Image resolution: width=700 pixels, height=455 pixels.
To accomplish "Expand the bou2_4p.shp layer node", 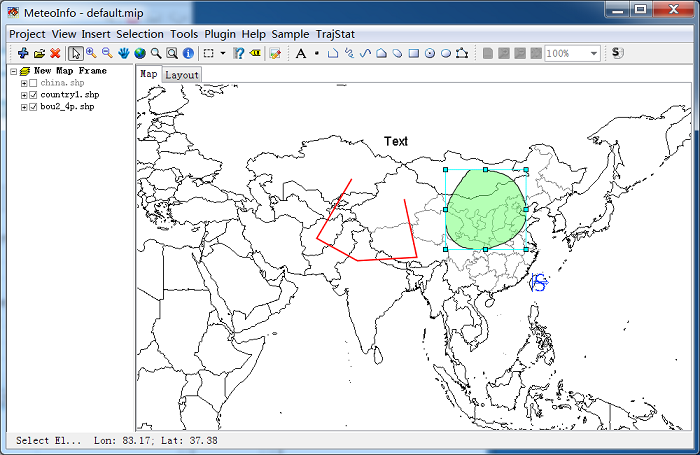I will click(x=24, y=107).
